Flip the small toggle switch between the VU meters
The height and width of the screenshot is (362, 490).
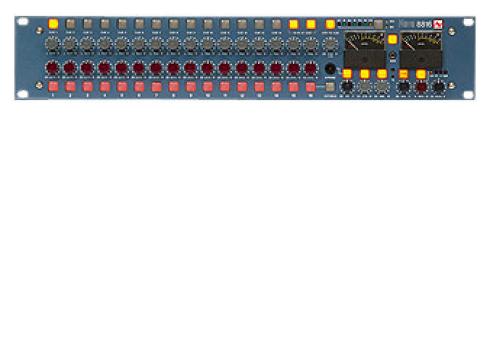(x=393, y=55)
